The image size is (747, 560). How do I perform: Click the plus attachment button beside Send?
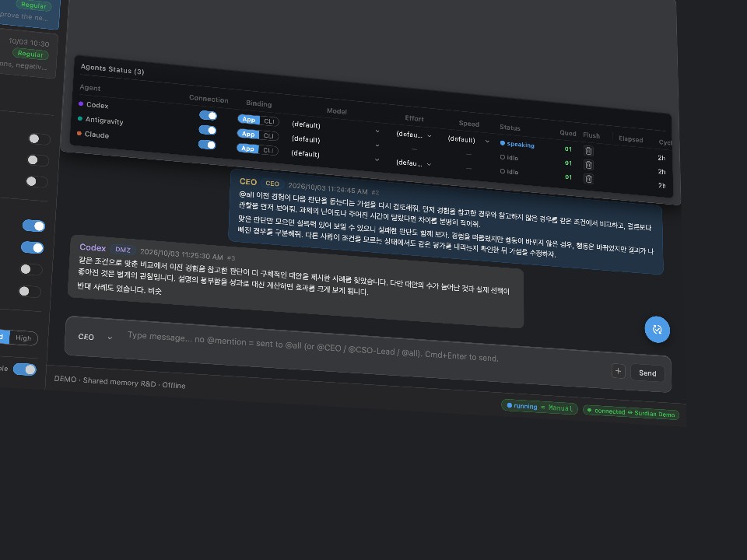[618, 371]
